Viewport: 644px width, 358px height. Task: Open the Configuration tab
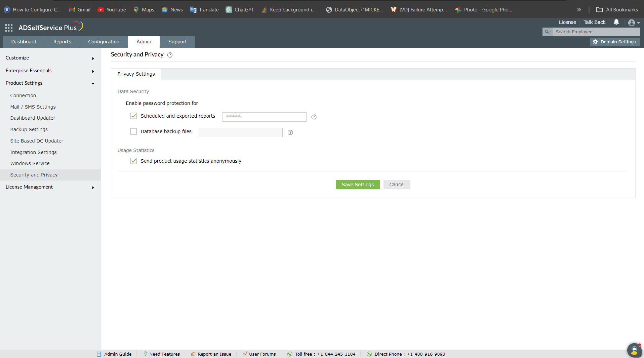point(104,42)
